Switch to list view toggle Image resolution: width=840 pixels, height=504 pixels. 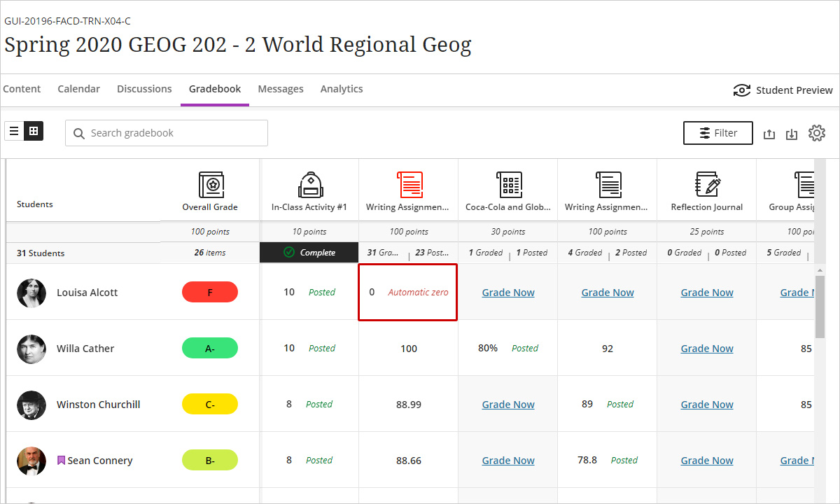tap(14, 131)
